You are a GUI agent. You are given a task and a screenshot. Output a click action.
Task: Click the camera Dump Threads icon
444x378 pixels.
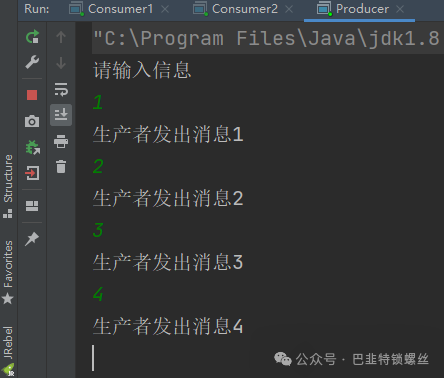click(x=32, y=121)
